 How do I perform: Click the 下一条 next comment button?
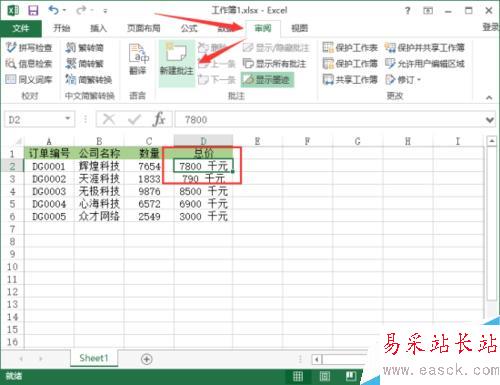point(217,80)
